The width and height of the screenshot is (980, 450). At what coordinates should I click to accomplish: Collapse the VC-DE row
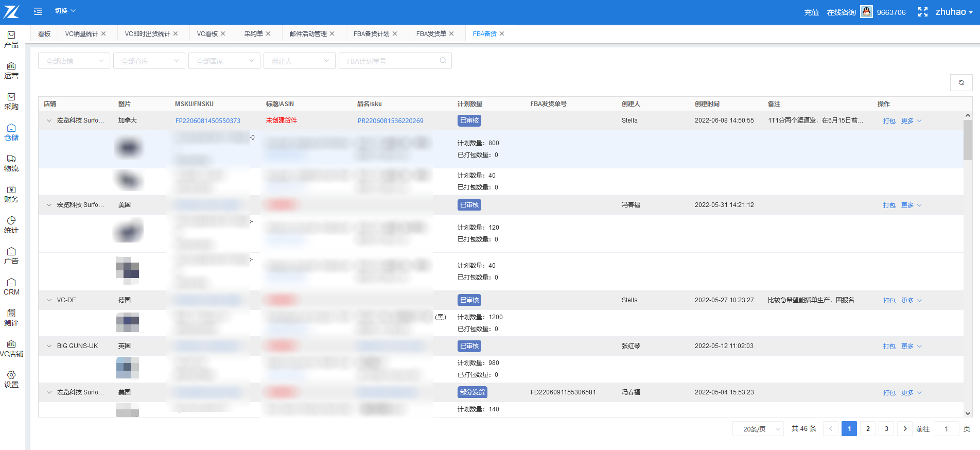(x=49, y=300)
